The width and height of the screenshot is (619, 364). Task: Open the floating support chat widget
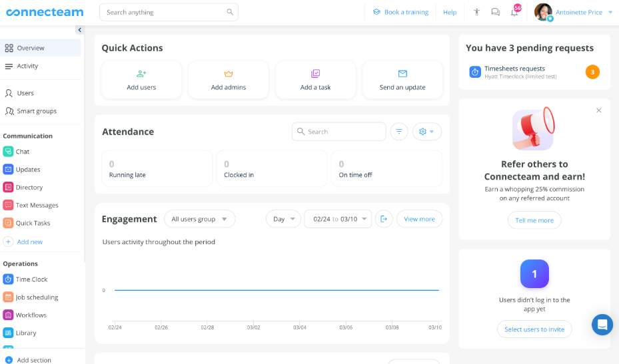(x=602, y=325)
